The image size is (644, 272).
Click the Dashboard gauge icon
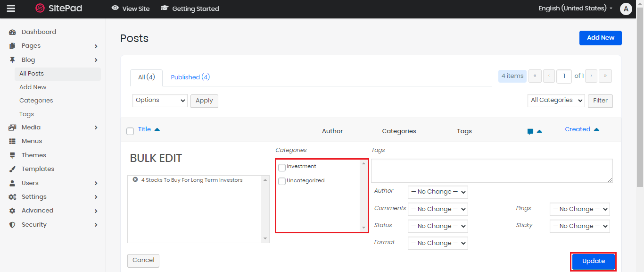click(x=13, y=32)
